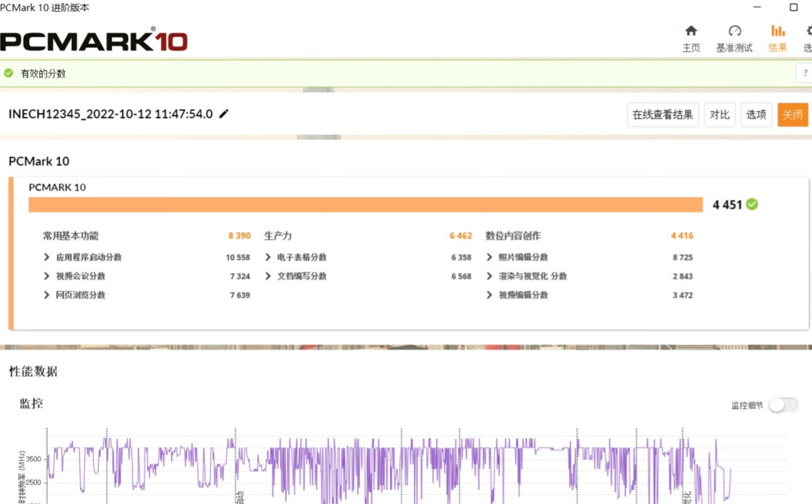Switch to the 结果 results tab
Screen dimensions: 812x504
pos(777,38)
